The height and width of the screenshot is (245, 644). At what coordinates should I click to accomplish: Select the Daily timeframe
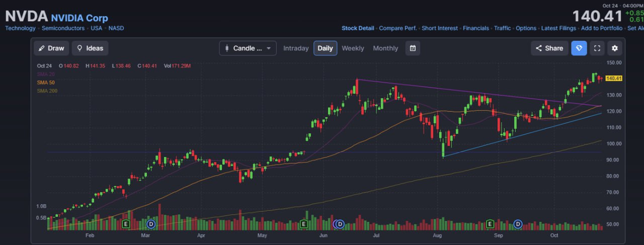click(325, 48)
